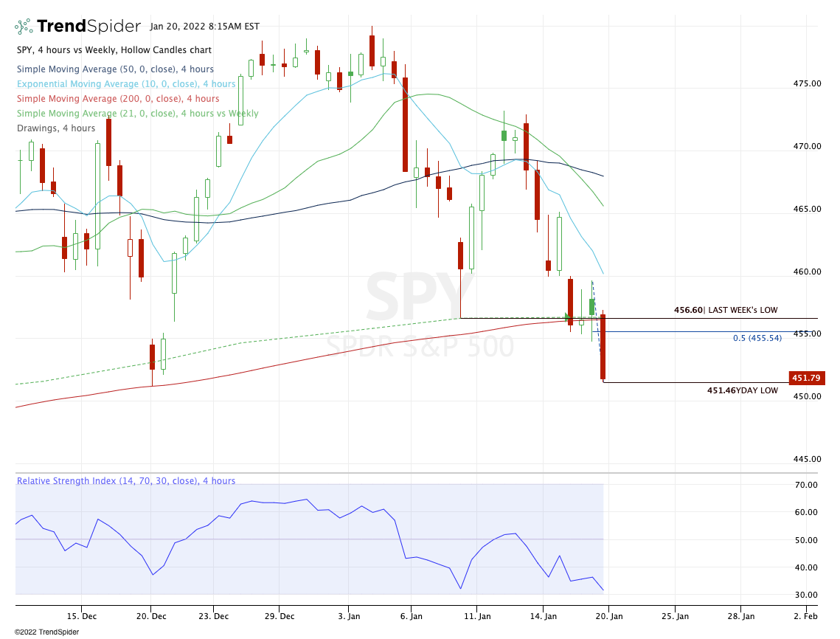Screen dimensions: 840x639
Task: Click the green arrow marker at last week's low
Action: [x=568, y=317]
